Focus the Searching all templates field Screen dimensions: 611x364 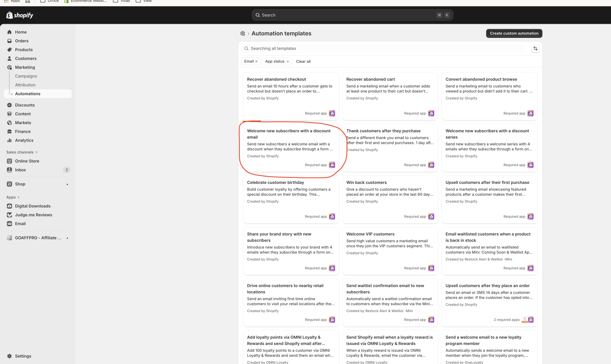pos(382,48)
